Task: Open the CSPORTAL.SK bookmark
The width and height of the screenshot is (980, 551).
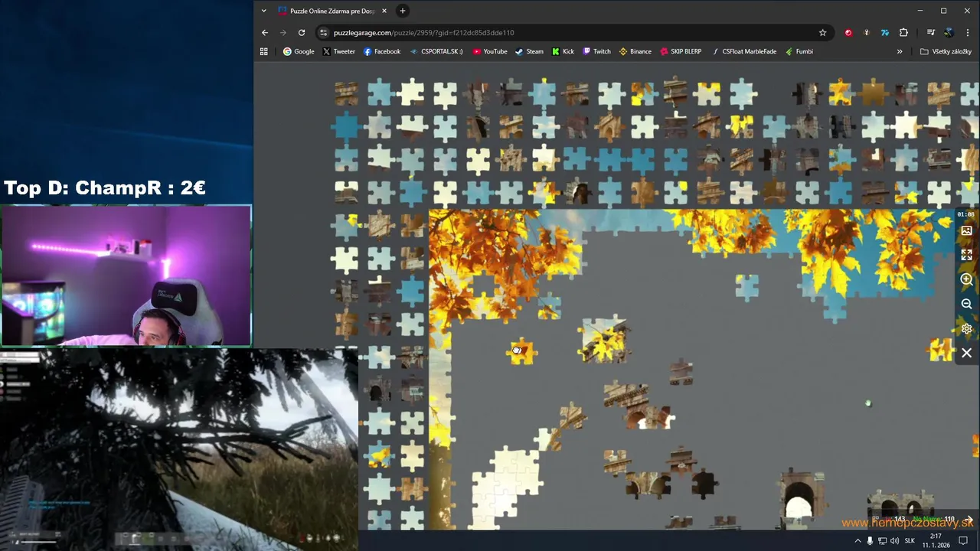Action: pos(436,51)
